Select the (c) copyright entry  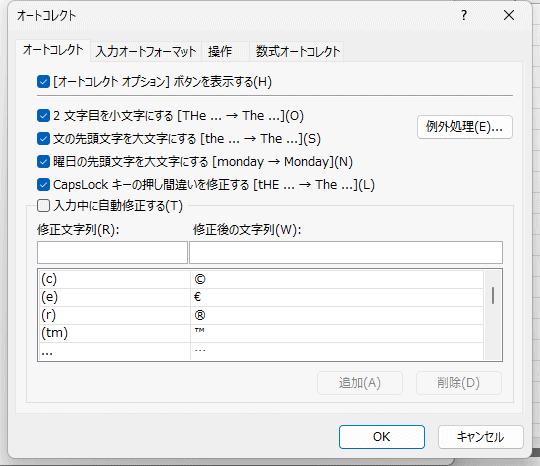pos(262,279)
